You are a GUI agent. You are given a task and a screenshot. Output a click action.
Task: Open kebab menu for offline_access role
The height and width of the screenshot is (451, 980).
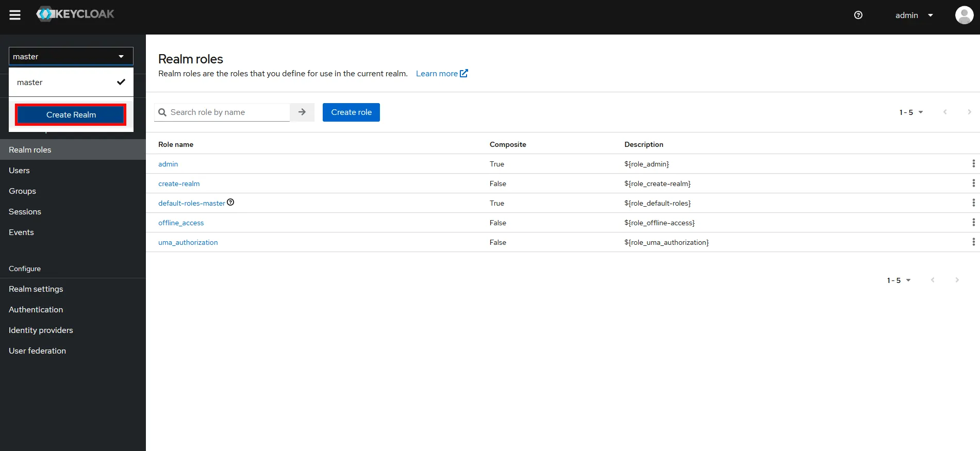(973, 222)
